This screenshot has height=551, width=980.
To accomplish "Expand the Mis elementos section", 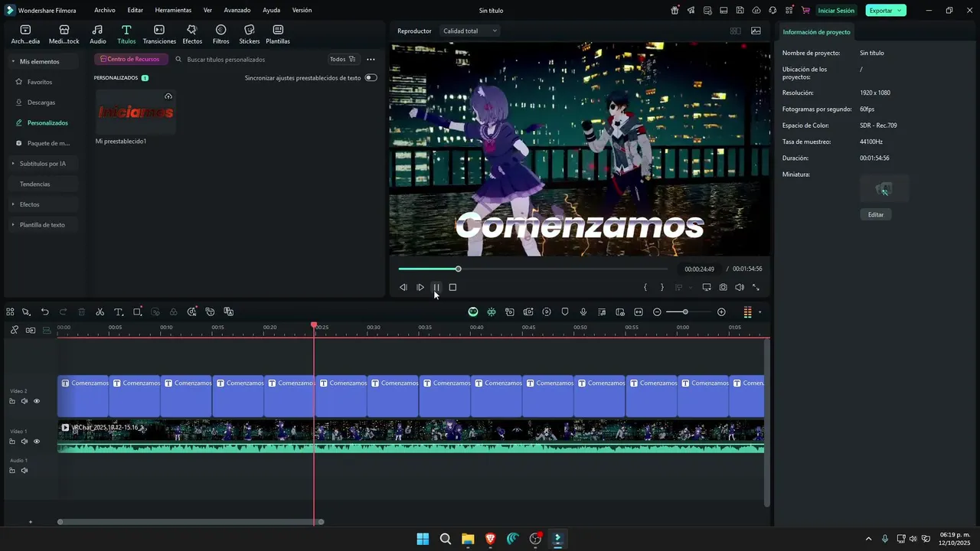I will tap(13, 61).
